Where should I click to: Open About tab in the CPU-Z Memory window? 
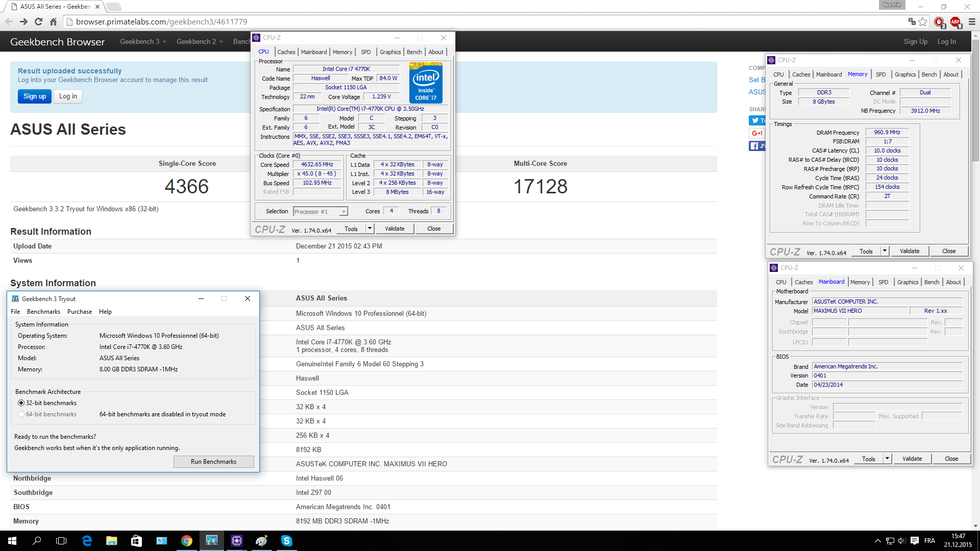tap(951, 74)
